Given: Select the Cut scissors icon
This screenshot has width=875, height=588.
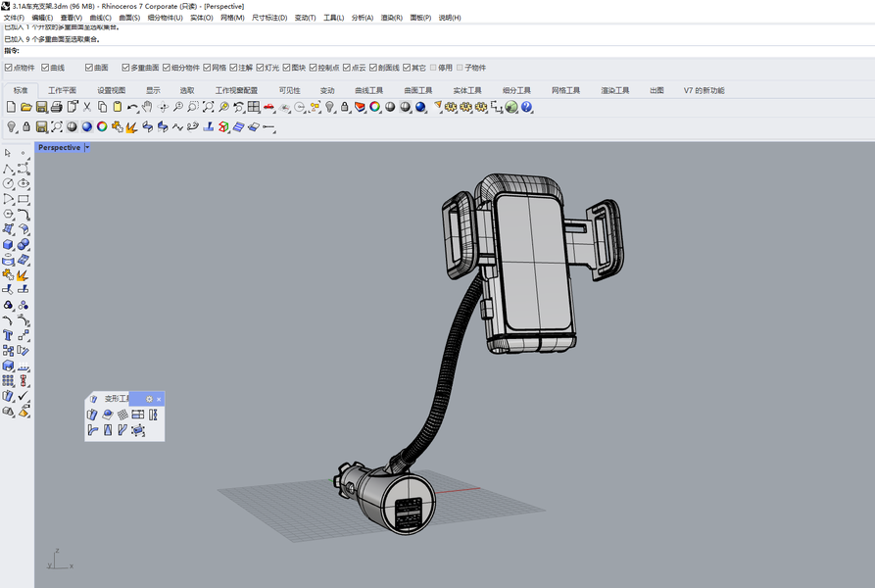Looking at the screenshot, I should click(x=87, y=107).
